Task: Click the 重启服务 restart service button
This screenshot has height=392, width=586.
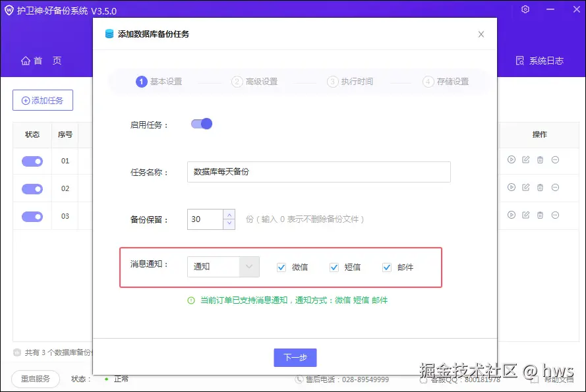Action: click(x=35, y=379)
